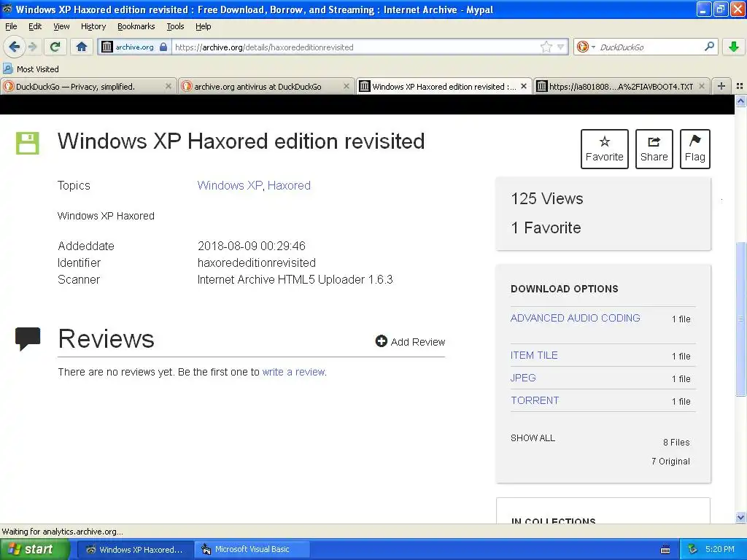
Task: Open the Edit menu
Action: tap(35, 26)
